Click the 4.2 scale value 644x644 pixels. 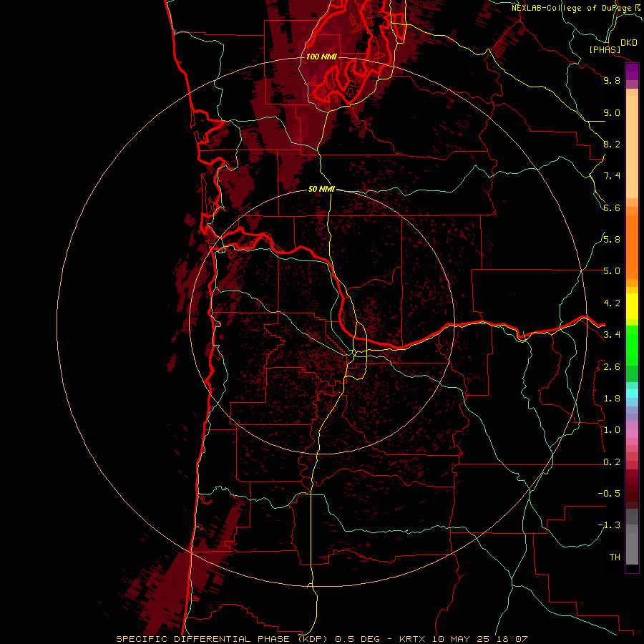[612, 303]
